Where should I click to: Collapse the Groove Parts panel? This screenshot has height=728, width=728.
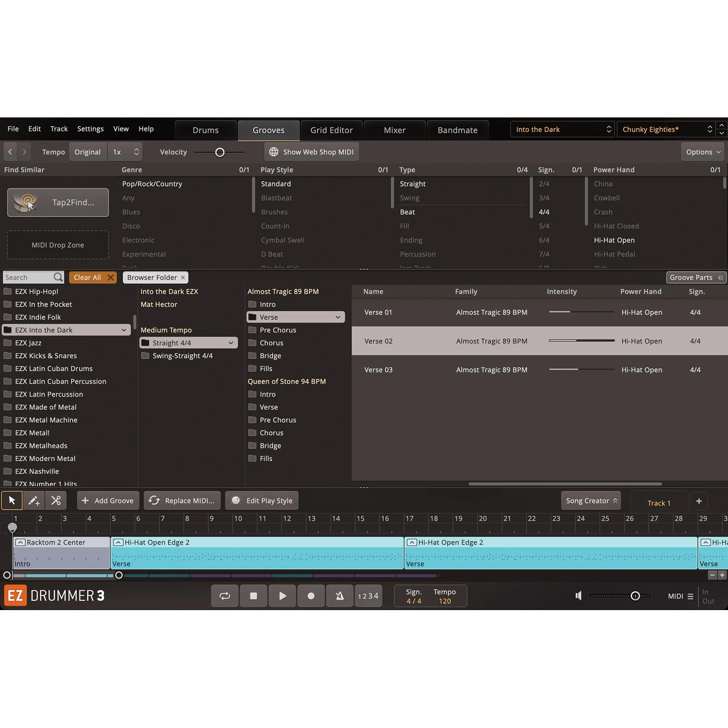(x=696, y=277)
